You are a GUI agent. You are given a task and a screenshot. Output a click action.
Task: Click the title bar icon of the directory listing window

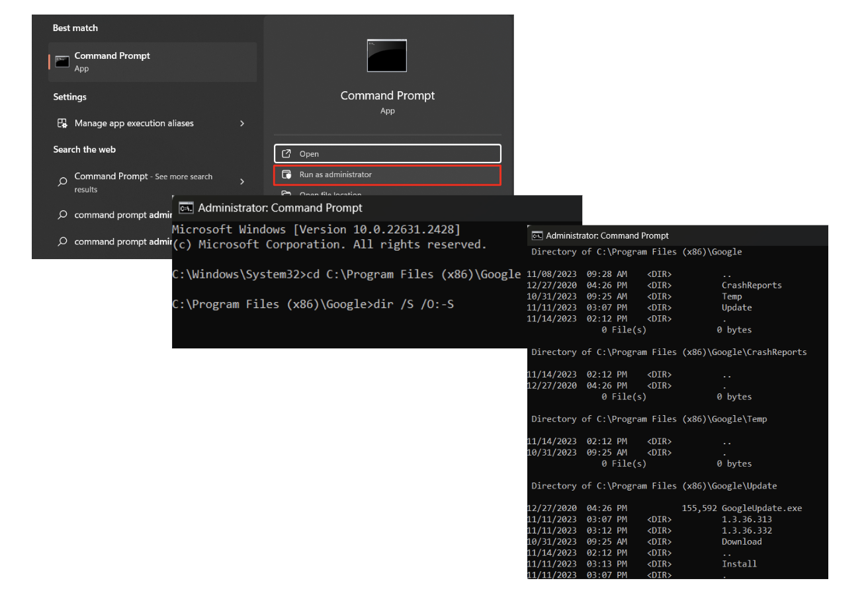537,236
